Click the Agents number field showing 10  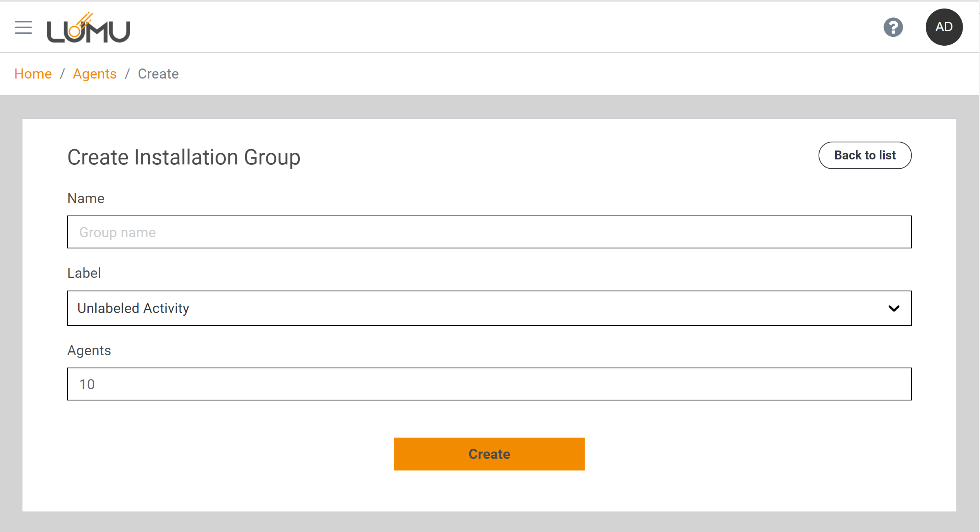[x=489, y=384]
